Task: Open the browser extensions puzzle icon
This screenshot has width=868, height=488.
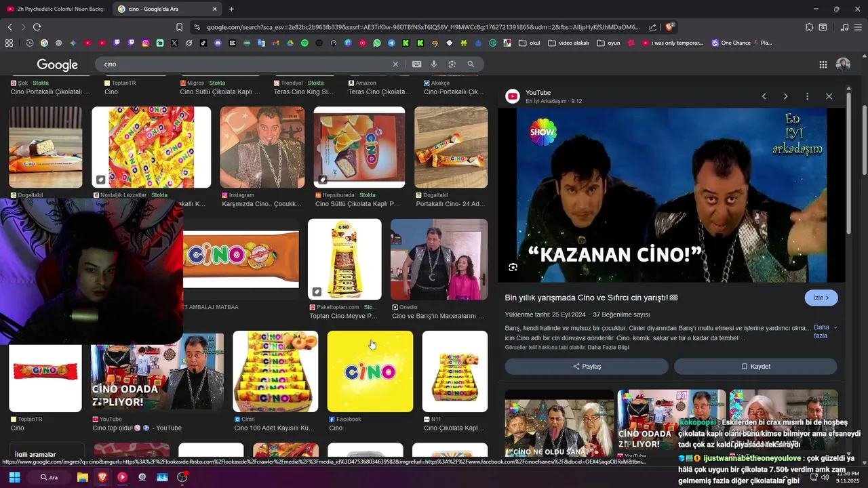Action: click(x=809, y=27)
